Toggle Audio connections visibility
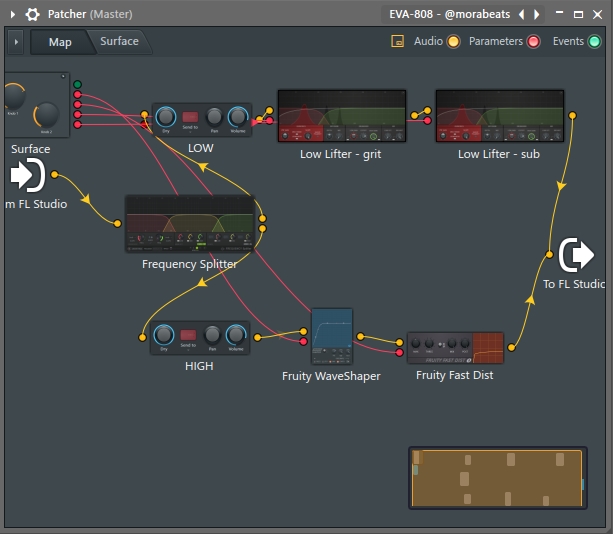Image resolution: width=613 pixels, height=534 pixels. pos(453,42)
